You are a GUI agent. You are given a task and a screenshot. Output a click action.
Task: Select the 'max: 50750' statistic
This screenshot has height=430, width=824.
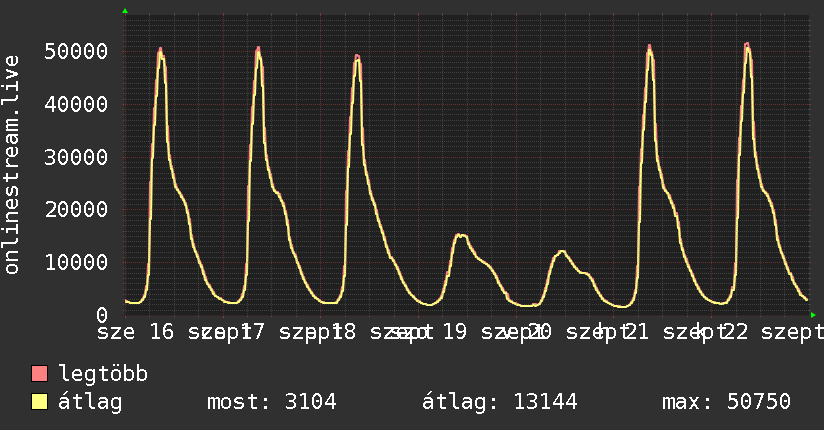726,402
